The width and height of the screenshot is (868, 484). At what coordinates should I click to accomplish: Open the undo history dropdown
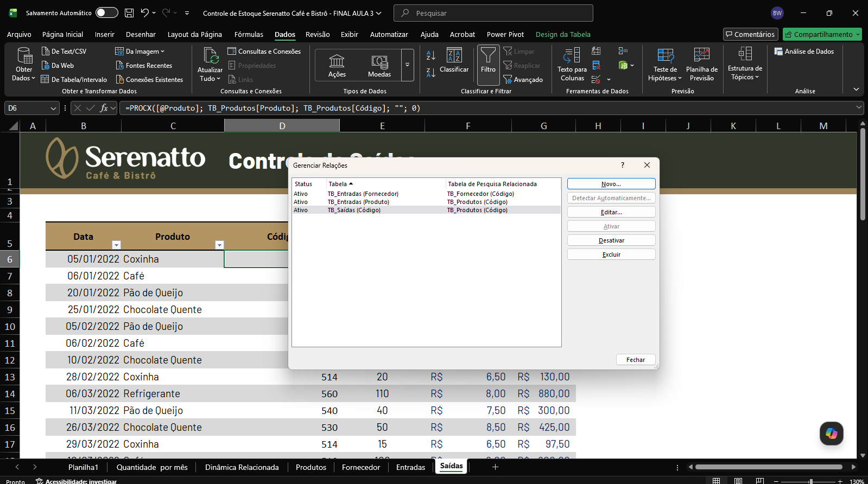click(154, 13)
